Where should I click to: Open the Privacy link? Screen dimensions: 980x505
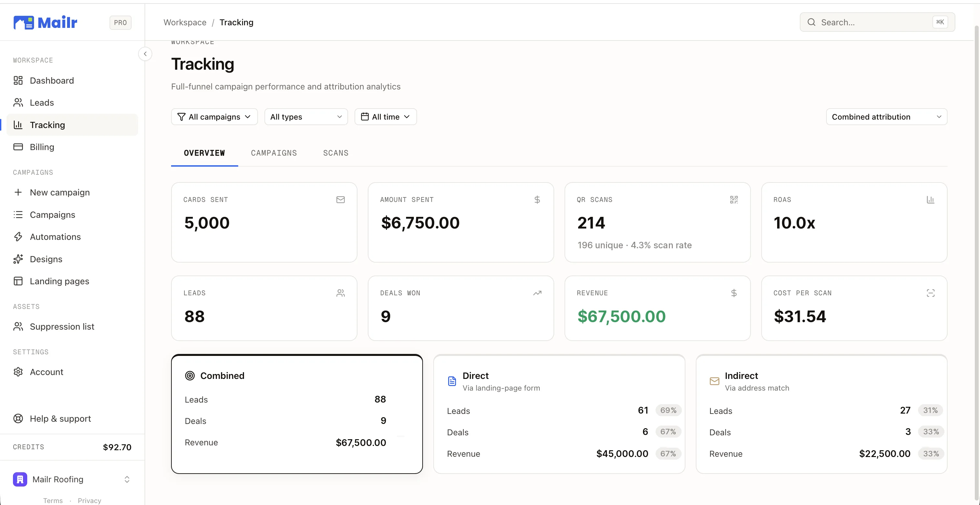tap(89, 500)
